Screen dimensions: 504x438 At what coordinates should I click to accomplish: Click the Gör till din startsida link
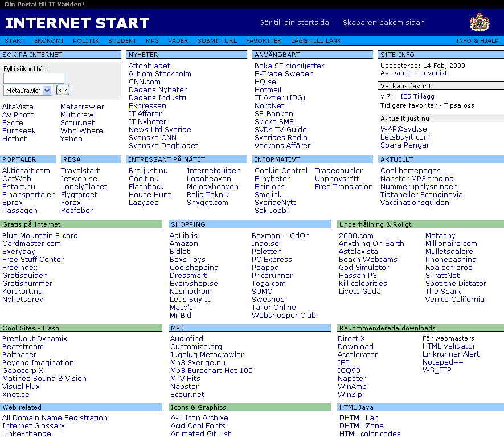[294, 23]
